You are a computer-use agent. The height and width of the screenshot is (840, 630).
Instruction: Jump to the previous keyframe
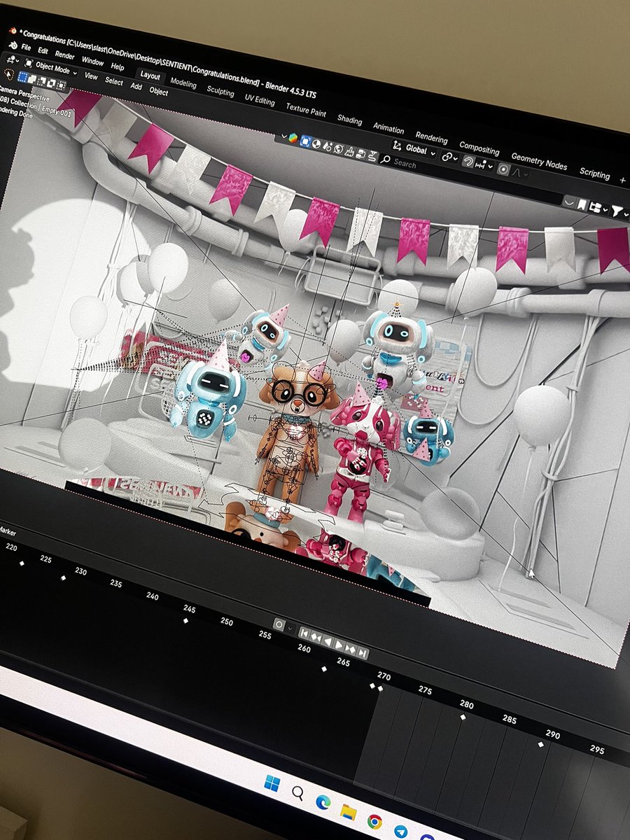click(316, 637)
